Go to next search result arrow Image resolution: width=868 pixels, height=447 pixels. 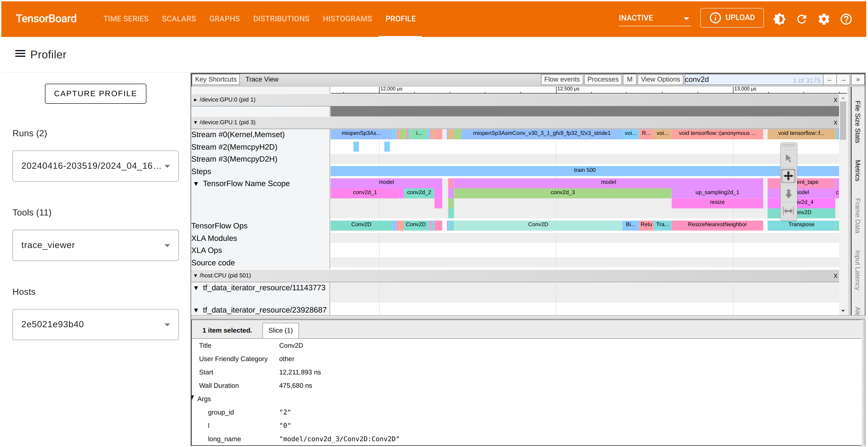click(843, 80)
